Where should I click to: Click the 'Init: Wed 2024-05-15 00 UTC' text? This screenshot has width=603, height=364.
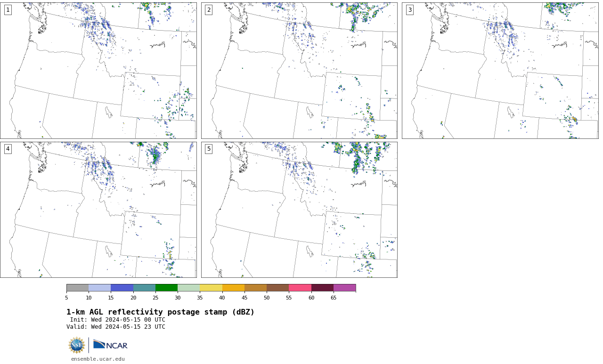tap(118, 320)
